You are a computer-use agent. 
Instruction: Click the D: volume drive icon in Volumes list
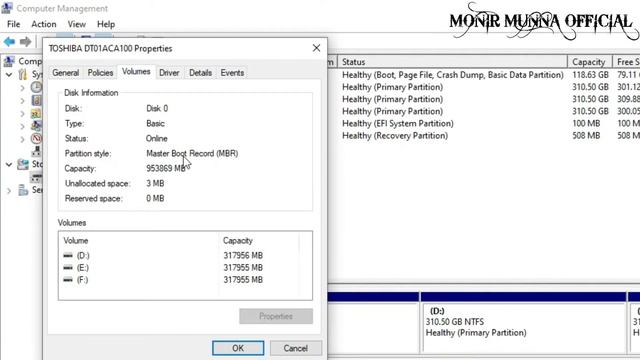[68, 256]
